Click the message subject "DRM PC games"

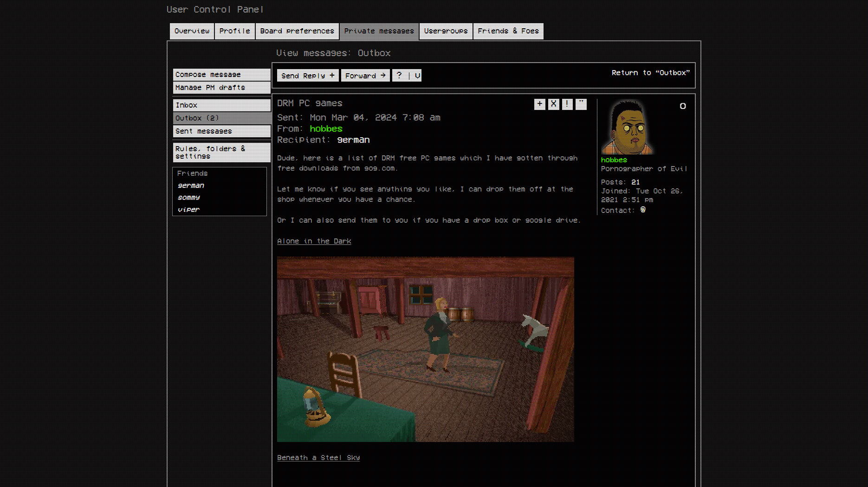point(310,103)
